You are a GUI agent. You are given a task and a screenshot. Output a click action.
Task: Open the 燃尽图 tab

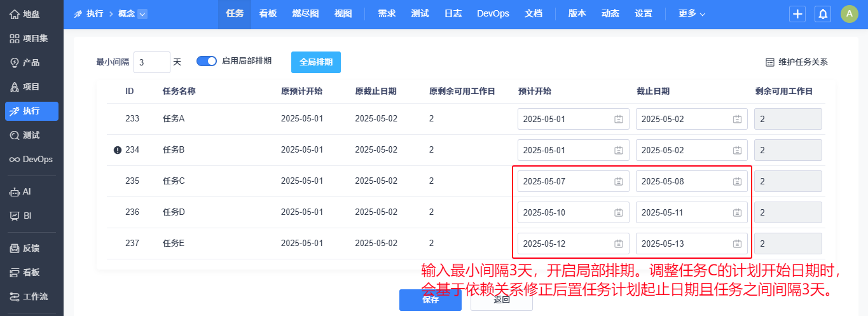(x=305, y=14)
